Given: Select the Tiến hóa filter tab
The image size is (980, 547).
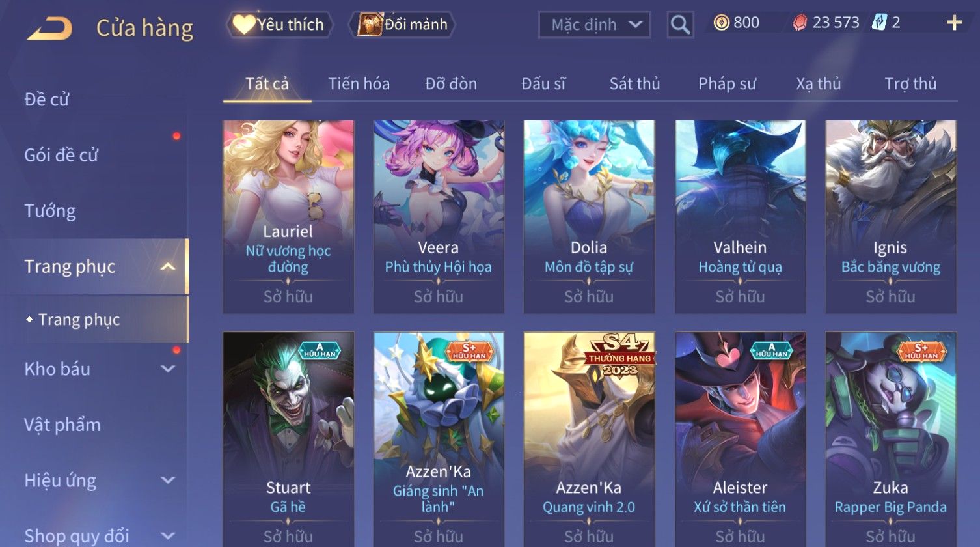Looking at the screenshot, I should click(x=359, y=83).
